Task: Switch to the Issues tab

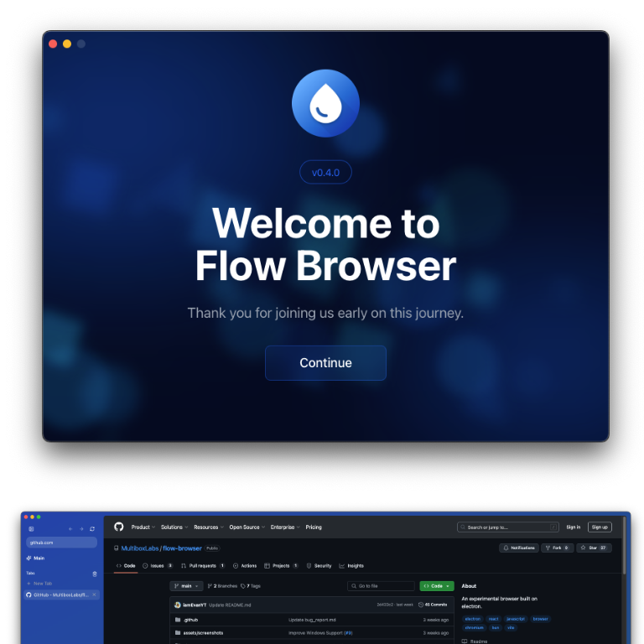Action: coord(158,565)
